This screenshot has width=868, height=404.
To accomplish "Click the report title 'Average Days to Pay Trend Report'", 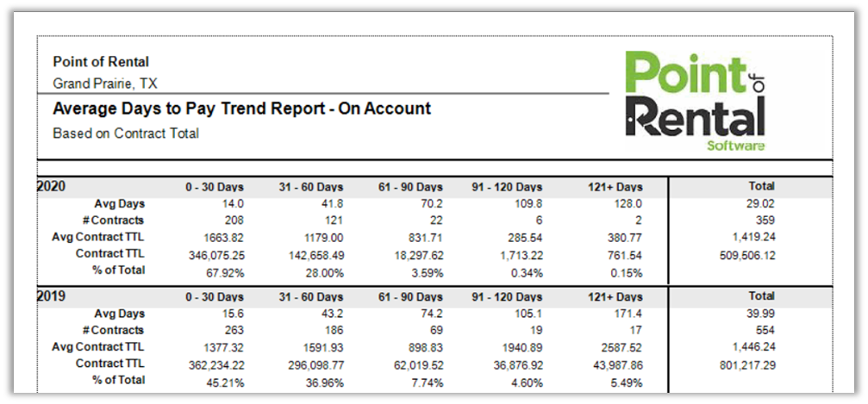I will click(x=241, y=109).
